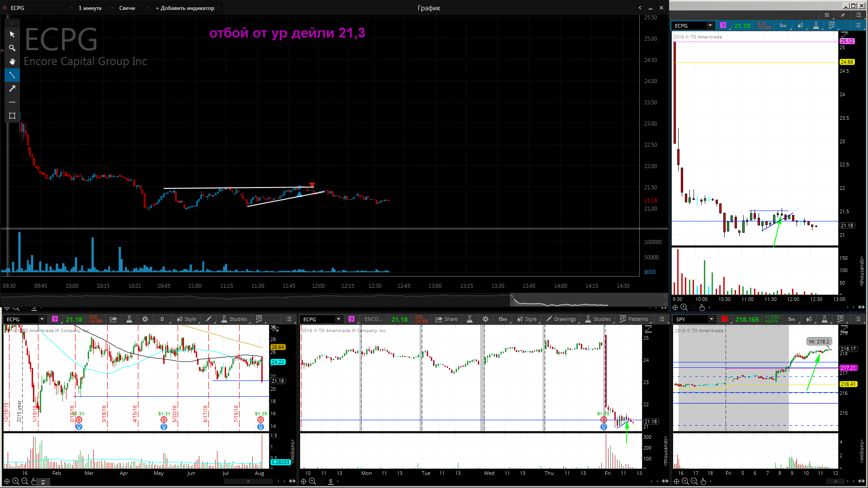Activate the magnifier zoom tool in main chart
The height and width of the screenshot is (488, 868).
pyautogui.click(x=12, y=48)
